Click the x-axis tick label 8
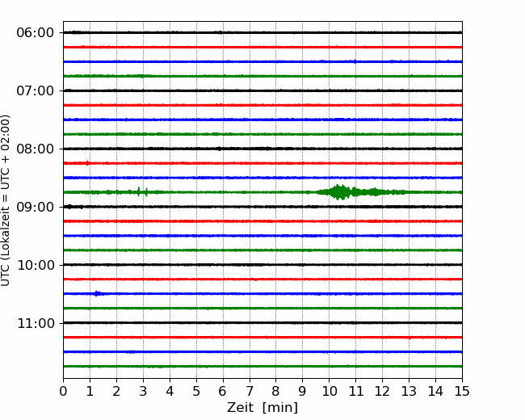525x420 pixels. tap(276, 391)
